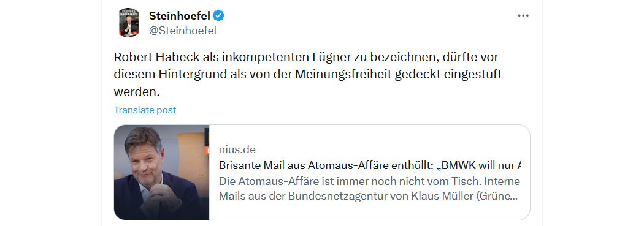The height and width of the screenshot is (226, 644).
Task: Open the three-dot more options menu
Action: pyautogui.click(x=523, y=16)
